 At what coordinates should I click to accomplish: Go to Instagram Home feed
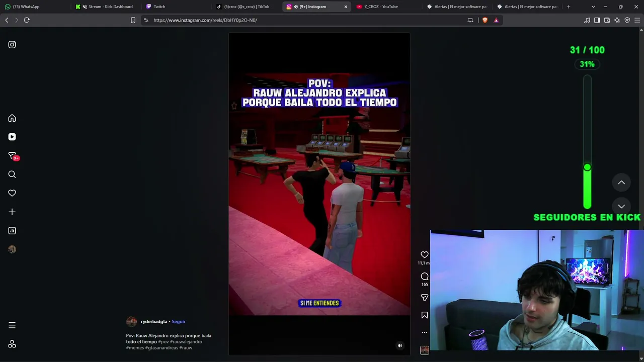click(12, 118)
